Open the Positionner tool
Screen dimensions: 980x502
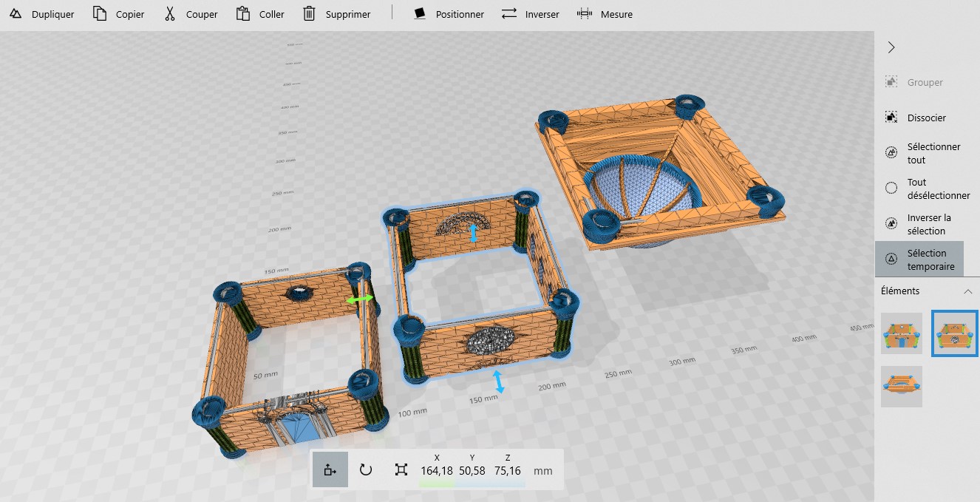420,14
